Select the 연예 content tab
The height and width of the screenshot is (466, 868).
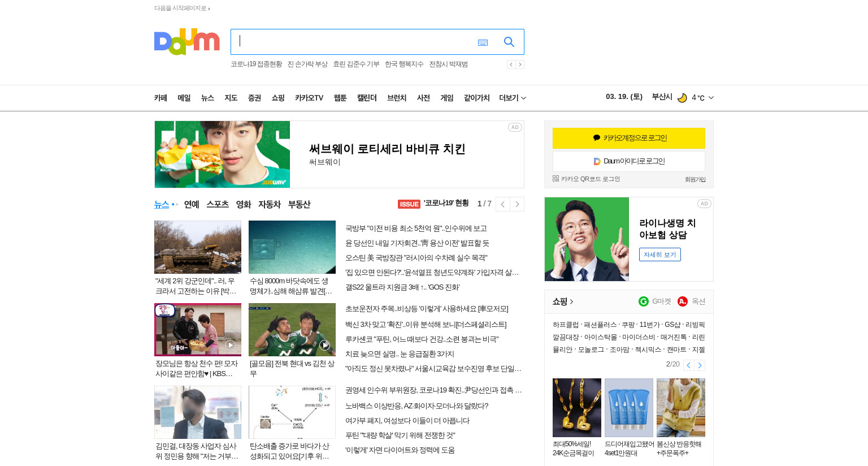(x=192, y=204)
